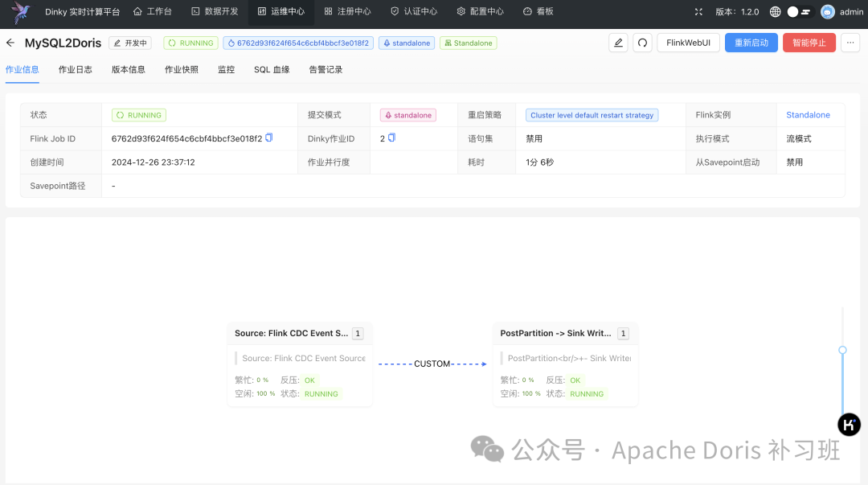Click the source node parallelism 1 badge
This screenshot has width=868, height=485.
pos(358,333)
